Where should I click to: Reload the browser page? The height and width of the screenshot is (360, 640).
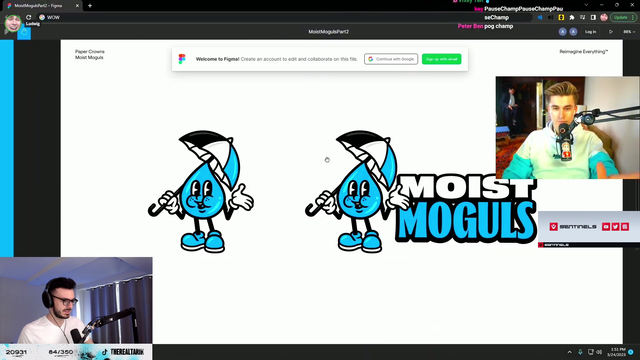point(29,17)
